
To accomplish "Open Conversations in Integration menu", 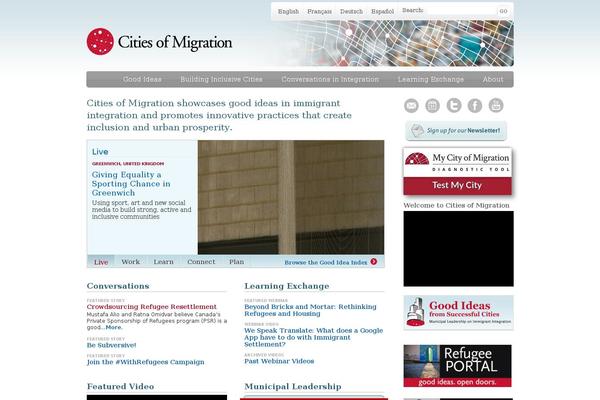I will 330,79.
